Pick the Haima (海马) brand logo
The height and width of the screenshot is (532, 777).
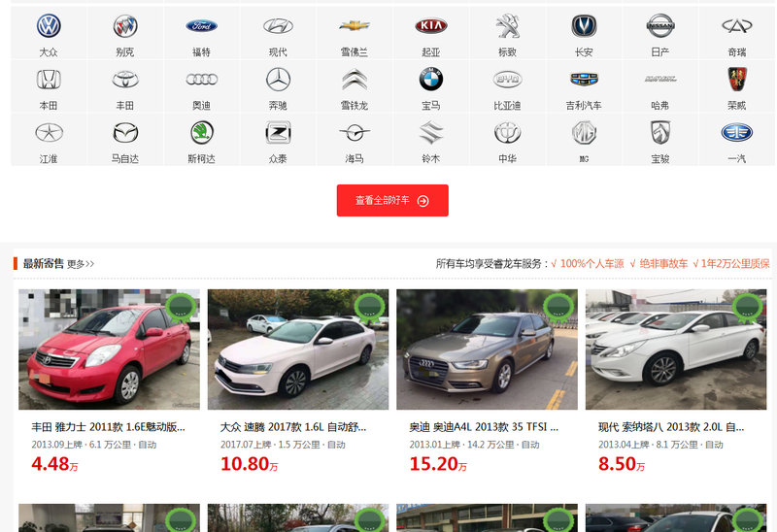(355, 132)
